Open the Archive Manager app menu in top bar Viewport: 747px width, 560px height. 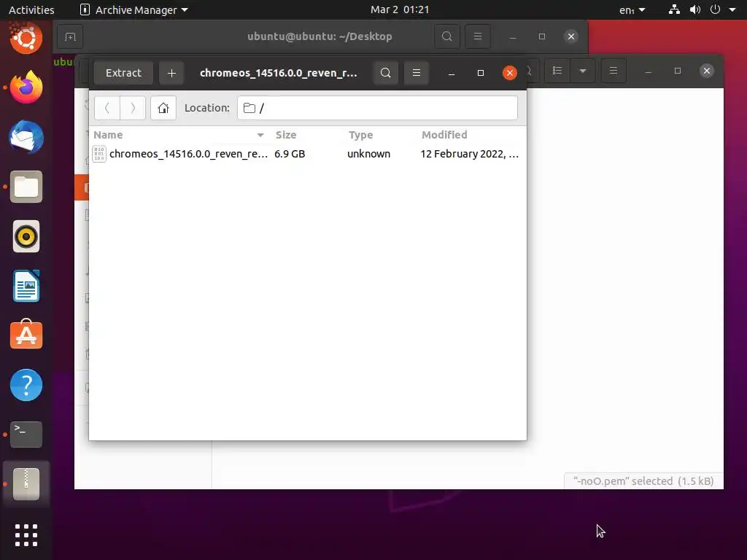tap(134, 9)
